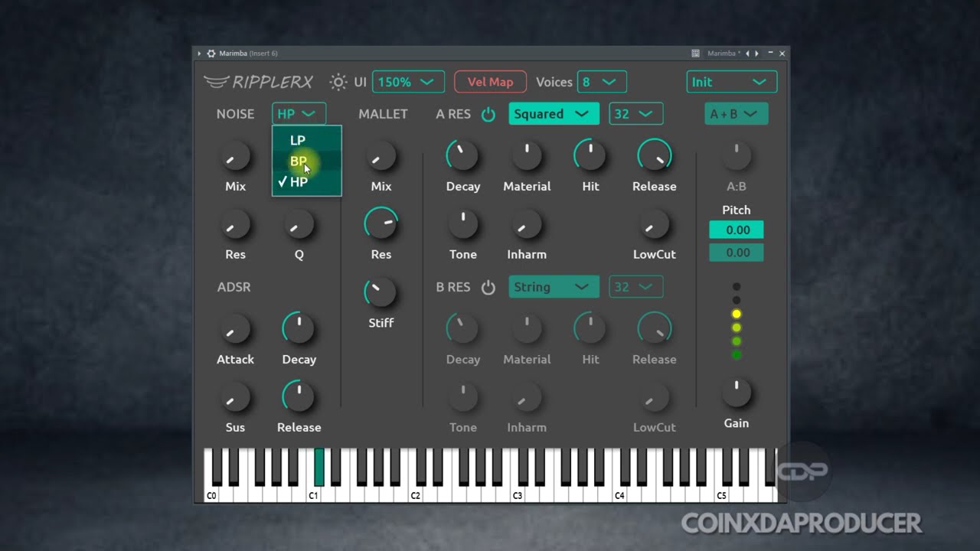This screenshot has width=980, height=551.
Task: Click the B RES LowCut knob
Action: [655, 397]
